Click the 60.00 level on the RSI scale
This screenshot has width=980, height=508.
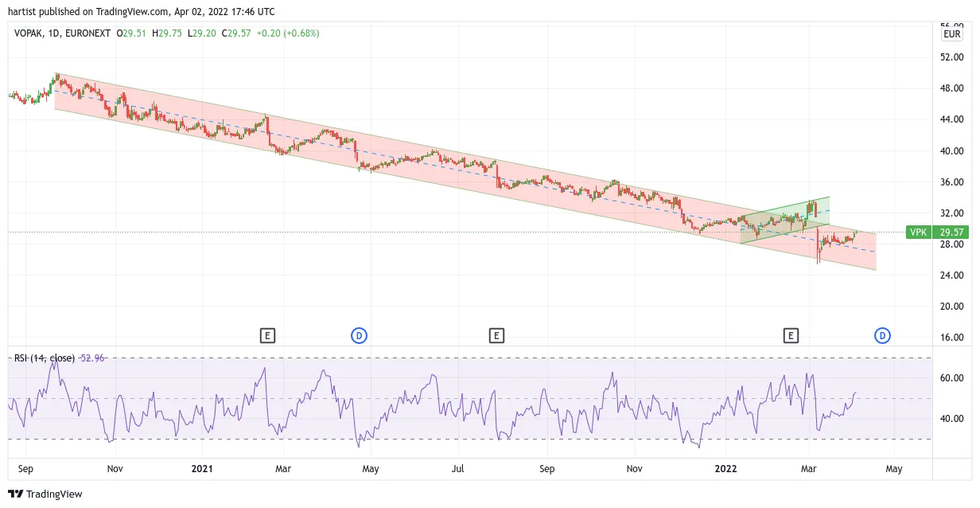pyautogui.click(x=953, y=378)
